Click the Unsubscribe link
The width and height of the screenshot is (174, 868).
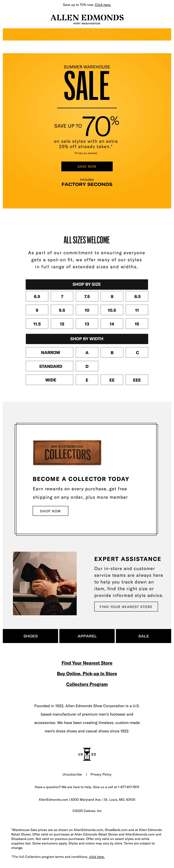coord(72,774)
